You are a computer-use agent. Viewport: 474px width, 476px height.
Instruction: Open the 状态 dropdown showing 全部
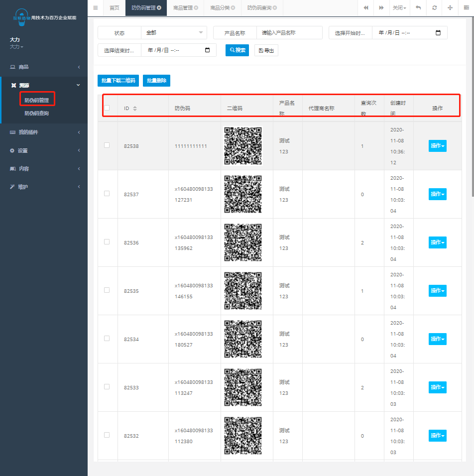[x=174, y=33]
